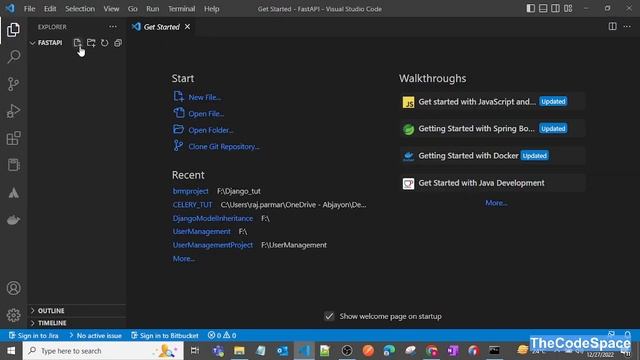The width and height of the screenshot is (640, 360).
Task: Refresh the FASTAPI explorer
Action: tap(104, 43)
